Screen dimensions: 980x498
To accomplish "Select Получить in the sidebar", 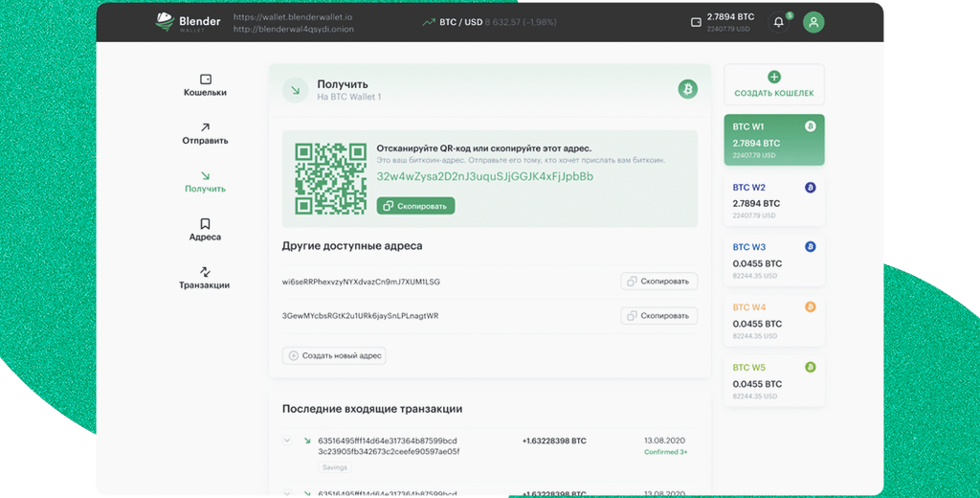I will coord(205,182).
